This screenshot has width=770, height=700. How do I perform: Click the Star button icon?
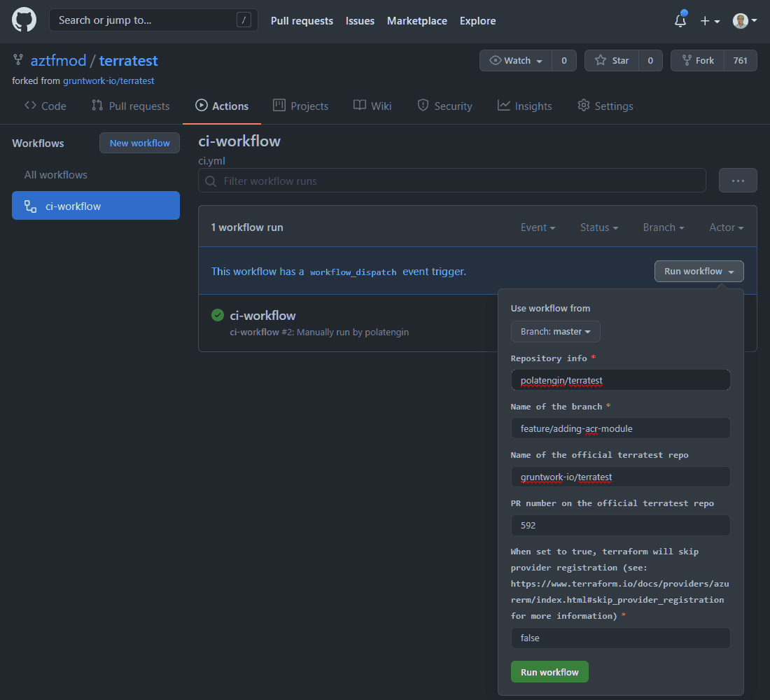tap(601, 61)
